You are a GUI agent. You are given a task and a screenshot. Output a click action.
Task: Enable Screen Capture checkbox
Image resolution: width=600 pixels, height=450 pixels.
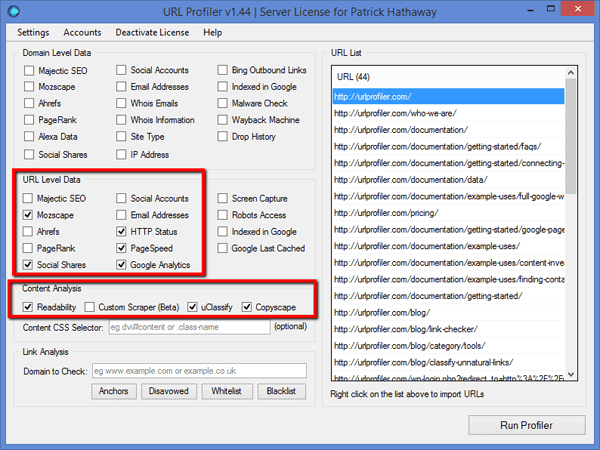(x=222, y=198)
